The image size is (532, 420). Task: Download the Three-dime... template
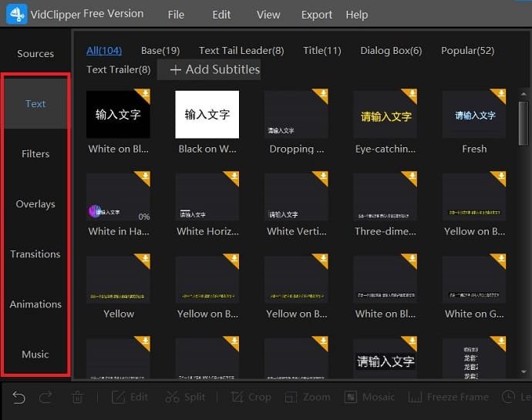[412, 176]
